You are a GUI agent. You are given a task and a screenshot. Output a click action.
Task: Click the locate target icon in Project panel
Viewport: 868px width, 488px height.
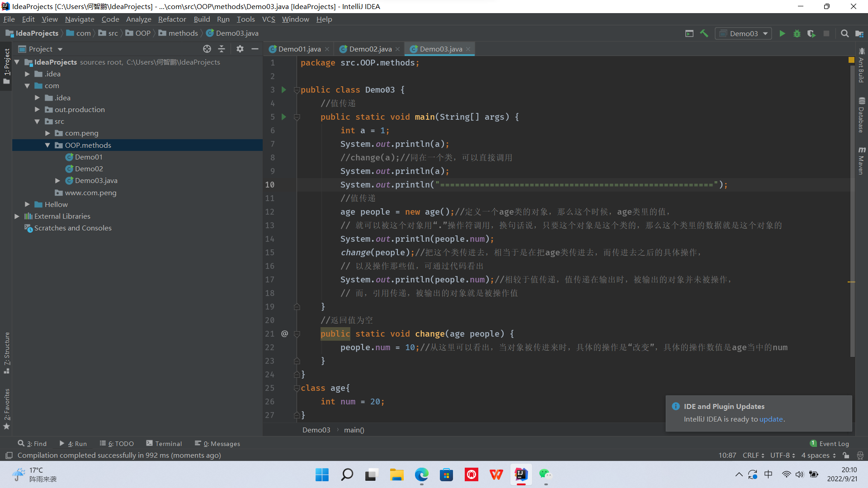click(207, 49)
